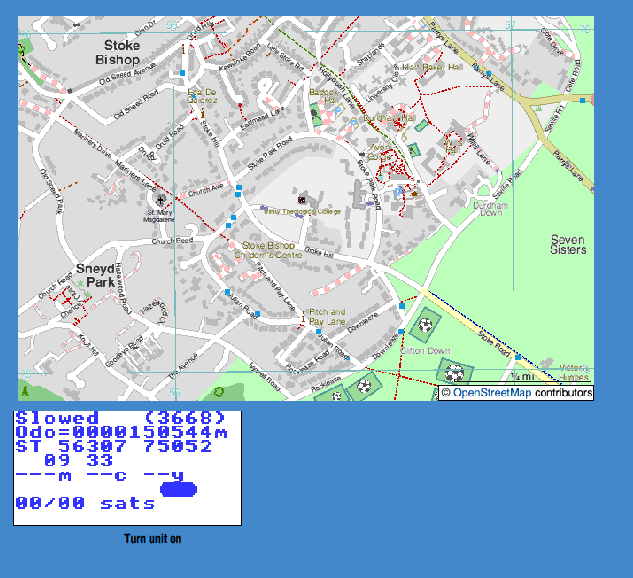
Task: Click the 'Clifton Down' map label
Action: (x=425, y=351)
